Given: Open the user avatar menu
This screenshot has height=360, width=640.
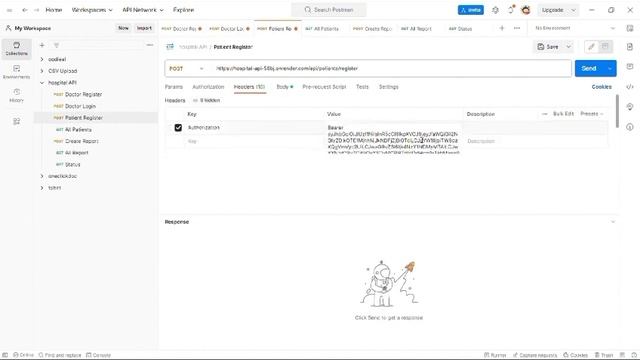Looking at the screenshot, I should pos(526,10).
